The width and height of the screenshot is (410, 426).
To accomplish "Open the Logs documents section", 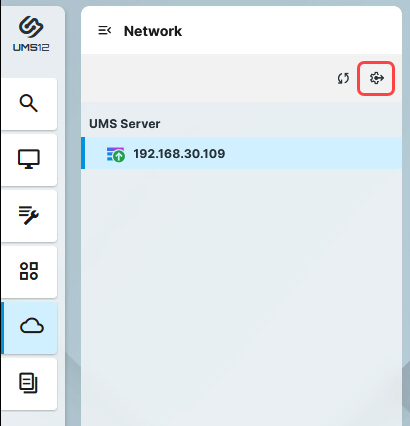I will (29, 383).
